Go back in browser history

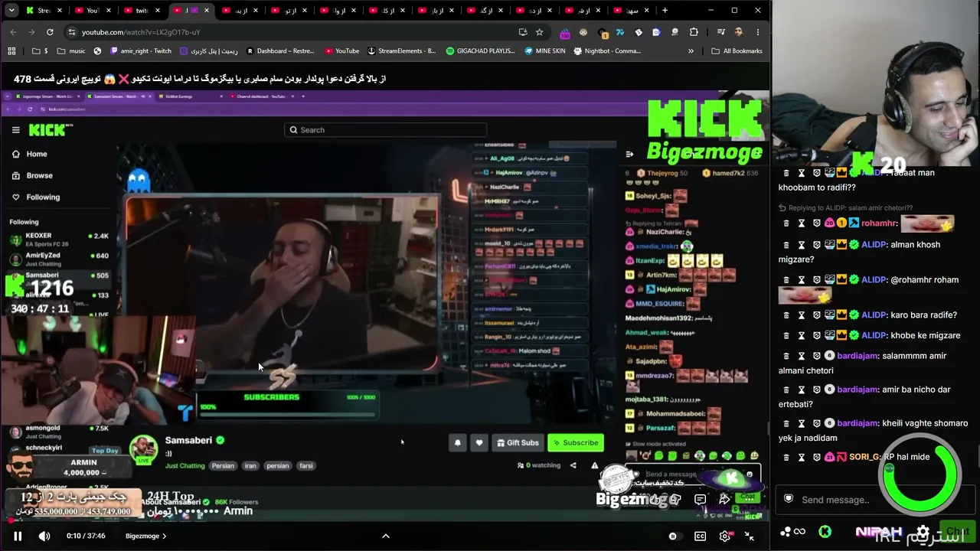point(13,32)
